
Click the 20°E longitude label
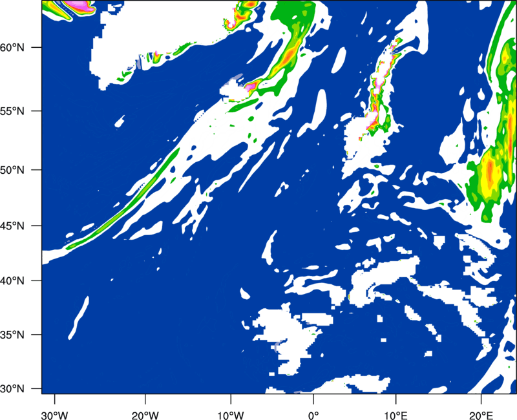[481, 415]
